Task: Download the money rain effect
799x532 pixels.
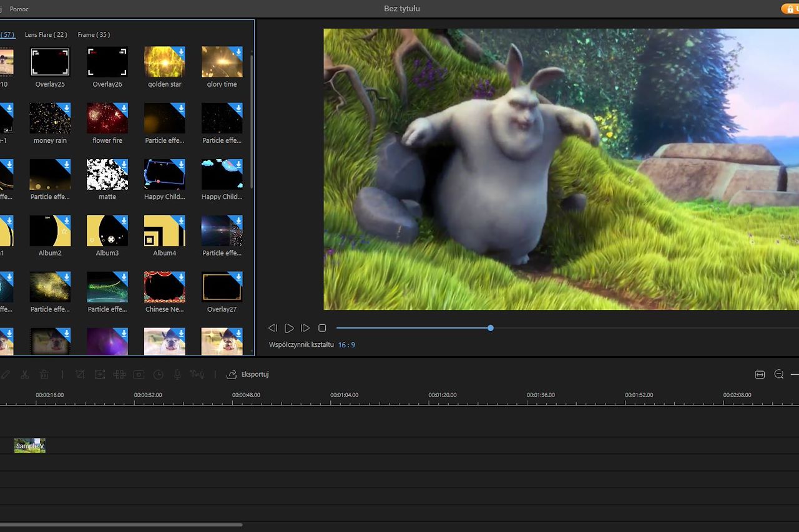Action: (67, 107)
